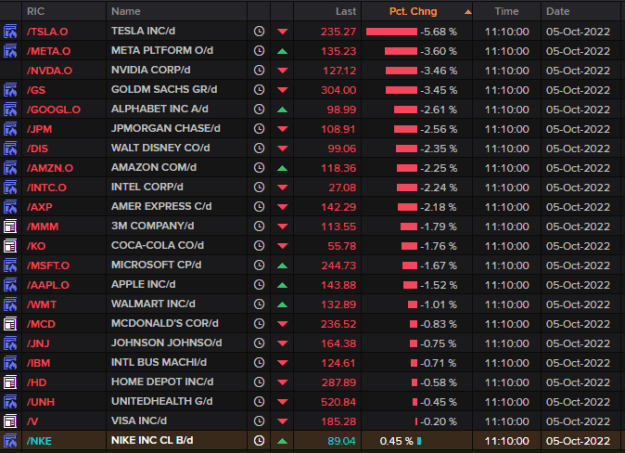Click the last price 235.27
This screenshot has height=453, width=625.
(338, 32)
